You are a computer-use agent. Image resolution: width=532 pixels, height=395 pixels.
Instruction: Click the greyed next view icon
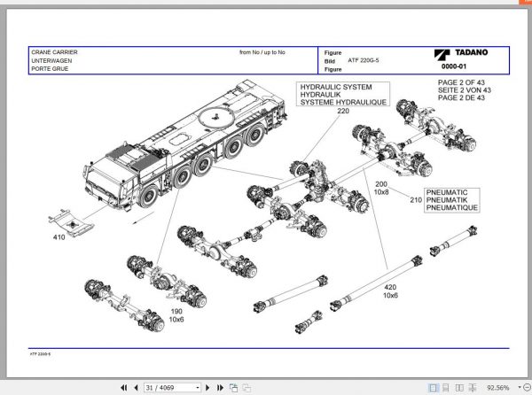point(246,388)
